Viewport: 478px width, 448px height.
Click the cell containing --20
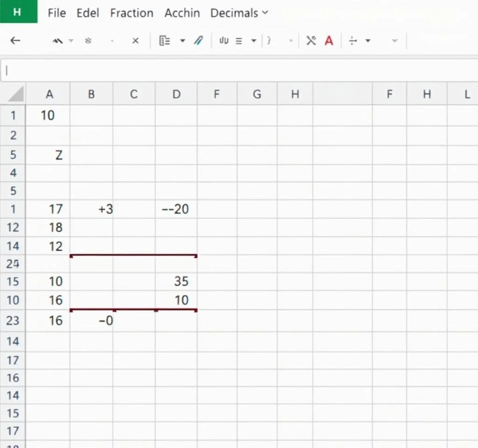[176, 209]
